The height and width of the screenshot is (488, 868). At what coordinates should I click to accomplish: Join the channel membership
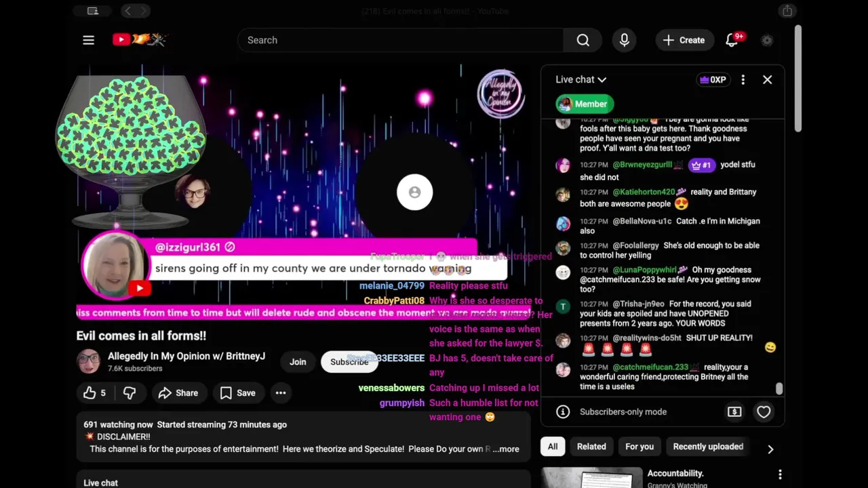click(298, 361)
